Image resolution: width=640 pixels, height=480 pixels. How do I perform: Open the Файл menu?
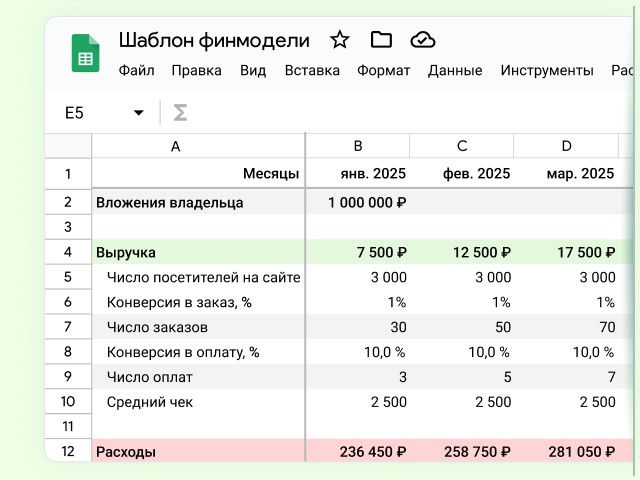[136, 70]
